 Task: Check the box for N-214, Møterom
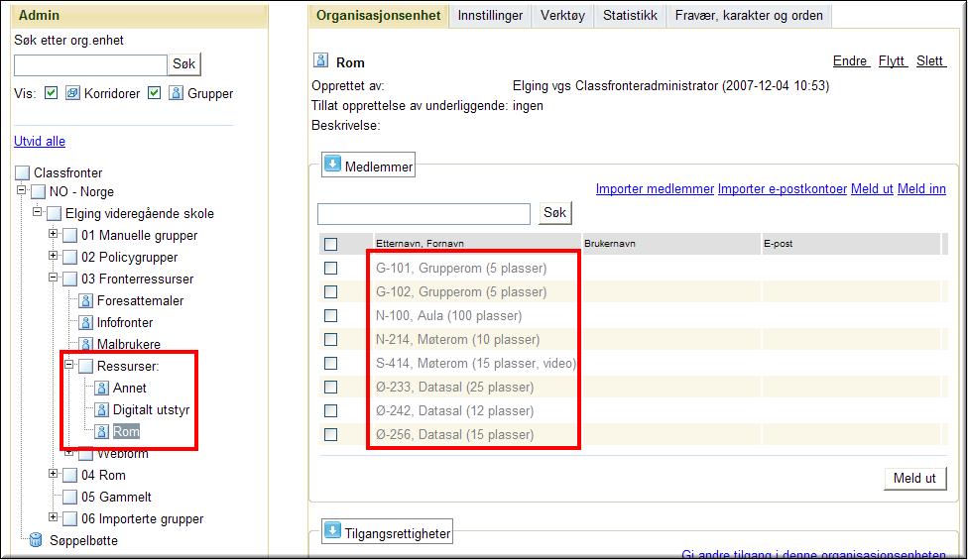(331, 339)
